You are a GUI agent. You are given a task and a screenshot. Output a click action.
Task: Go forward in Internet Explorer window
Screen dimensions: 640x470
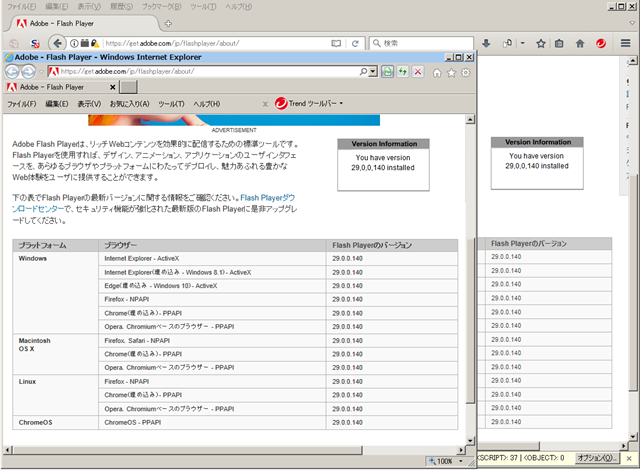(x=28, y=72)
